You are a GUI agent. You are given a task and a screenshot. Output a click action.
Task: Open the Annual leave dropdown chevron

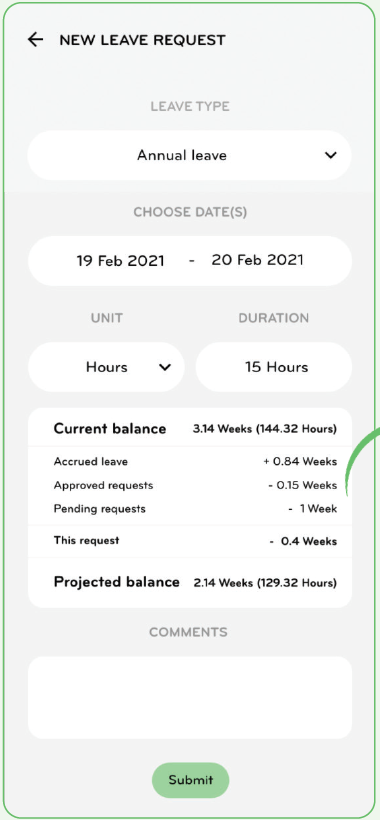click(x=330, y=155)
